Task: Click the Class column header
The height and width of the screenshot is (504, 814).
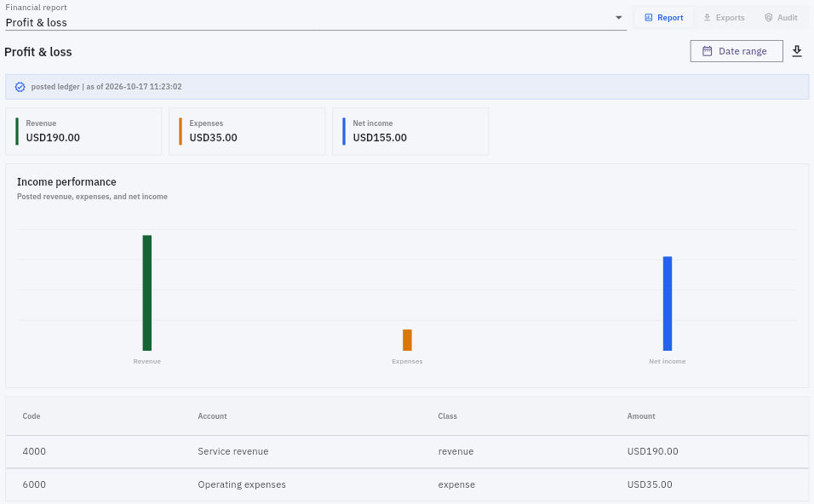Action: 448,415
